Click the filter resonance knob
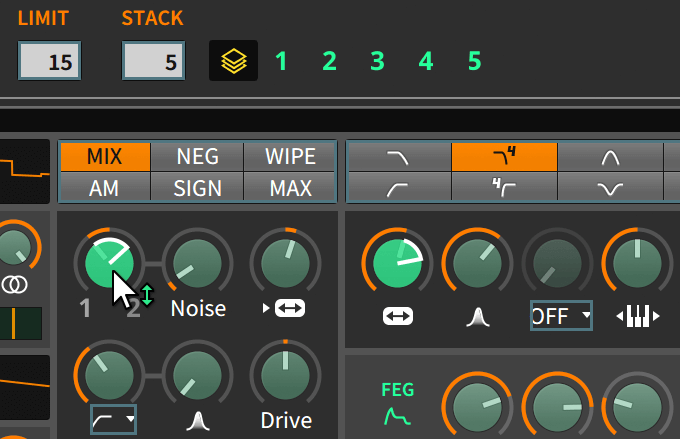 [x=477, y=263]
